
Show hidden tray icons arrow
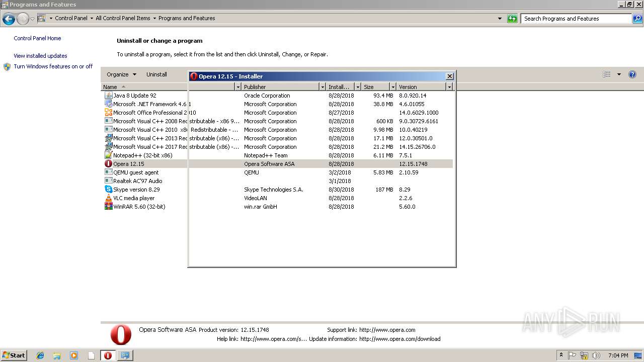tap(561, 355)
